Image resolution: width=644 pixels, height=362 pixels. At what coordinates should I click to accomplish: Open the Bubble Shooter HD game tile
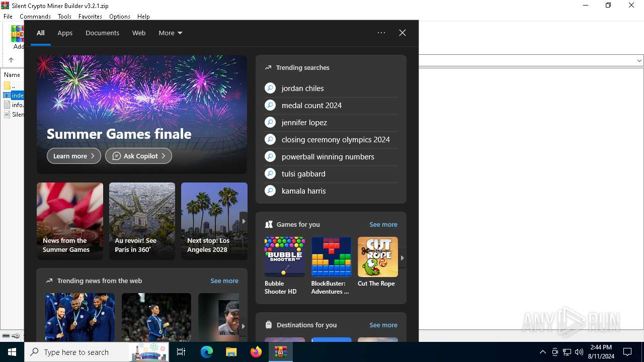coord(284,266)
